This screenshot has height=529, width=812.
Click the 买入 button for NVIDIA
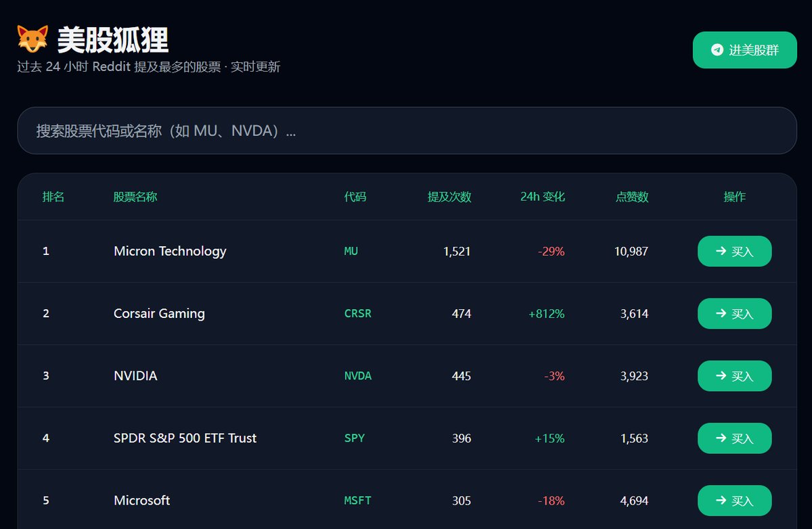point(734,375)
